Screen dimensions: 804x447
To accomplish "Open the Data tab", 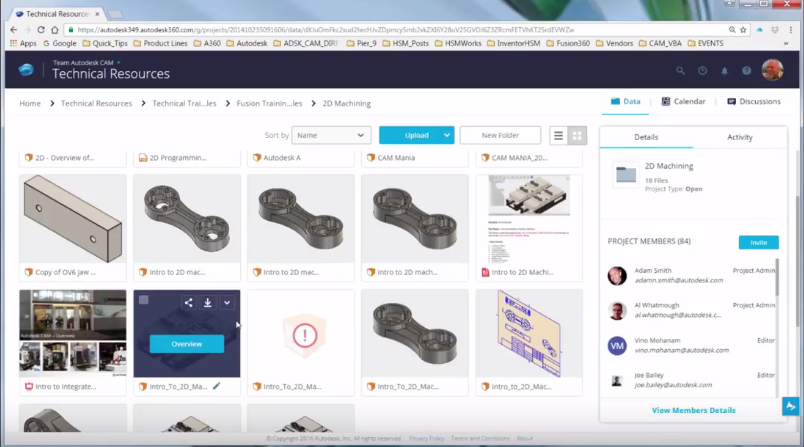I will tap(626, 101).
